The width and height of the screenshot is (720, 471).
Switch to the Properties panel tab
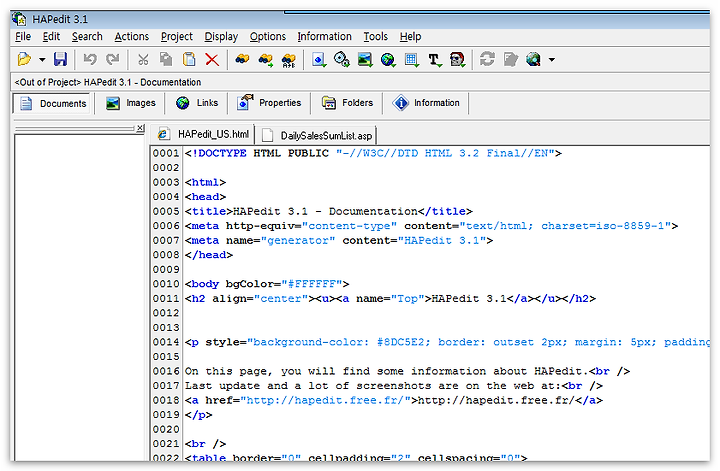(x=269, y=103)
